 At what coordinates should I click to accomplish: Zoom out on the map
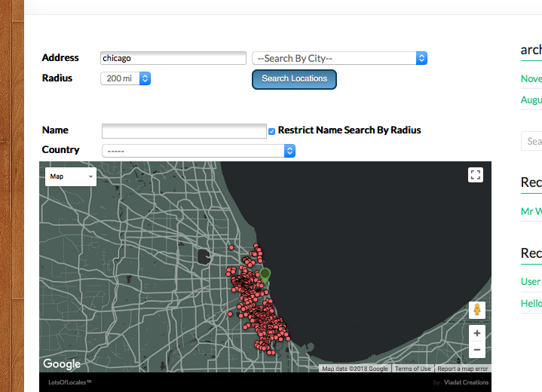(476, 350)
